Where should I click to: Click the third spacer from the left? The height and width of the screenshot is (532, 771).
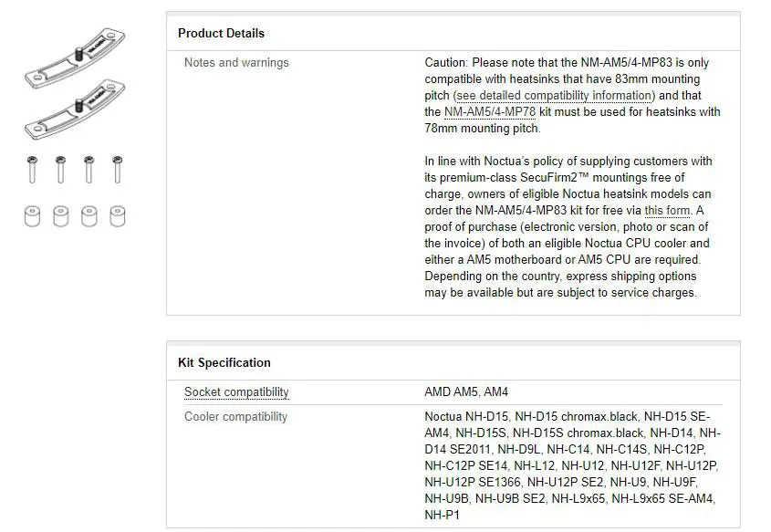pyautogui.click(x=89, y=216)
